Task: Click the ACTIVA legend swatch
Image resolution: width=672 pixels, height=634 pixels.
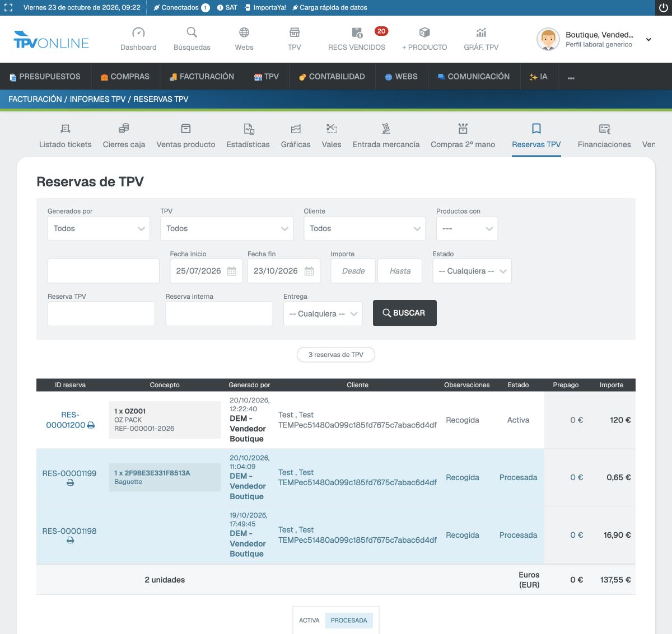Action: pyautogui.click(x=309, y=620)
